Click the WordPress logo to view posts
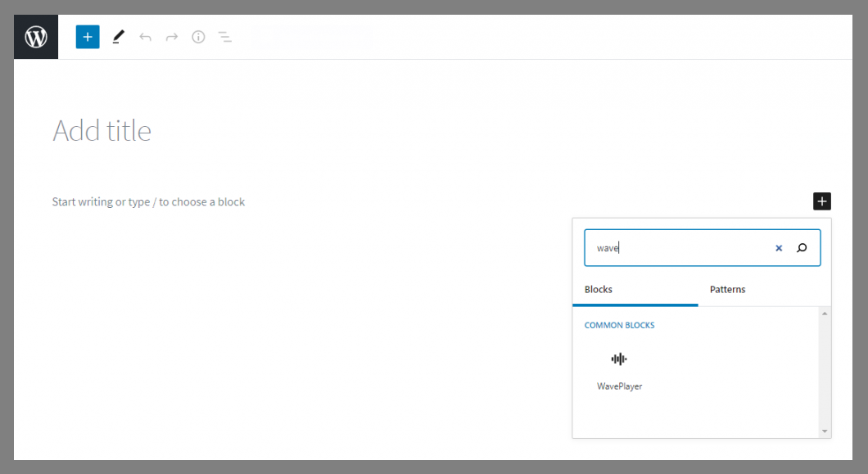 coord(36,37)
